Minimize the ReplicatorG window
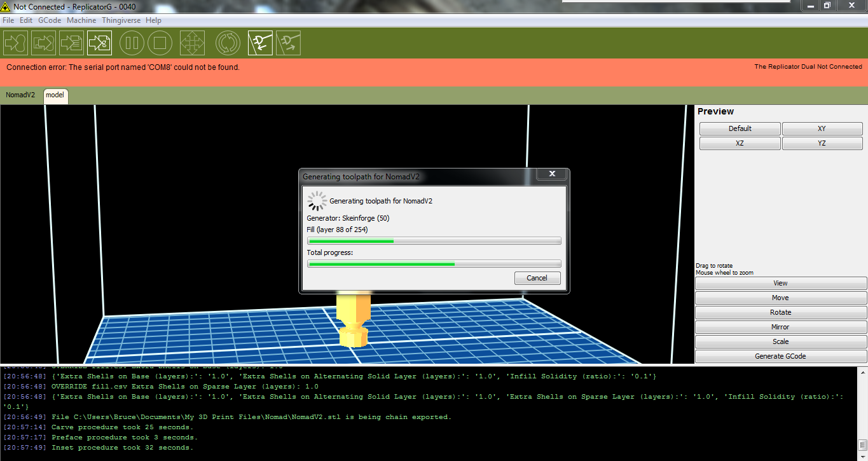Screen dimensions: 868x461 click(x=811, y=5)
